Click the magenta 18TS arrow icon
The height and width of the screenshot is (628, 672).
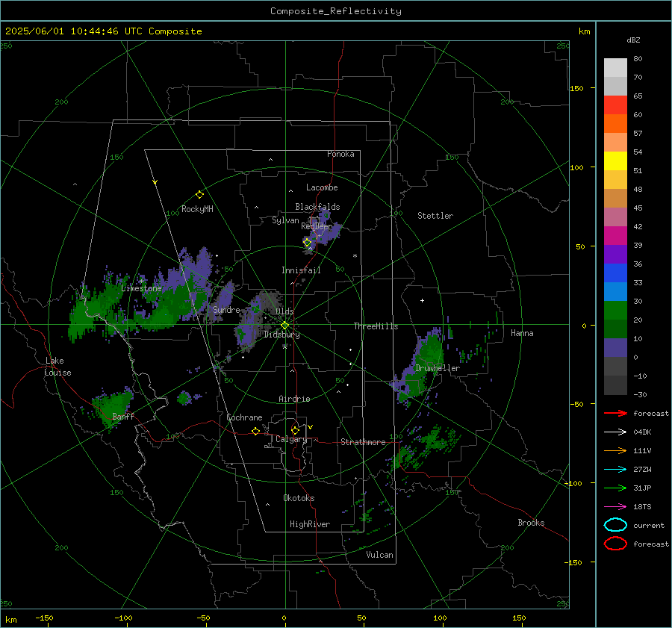(615, 507)
